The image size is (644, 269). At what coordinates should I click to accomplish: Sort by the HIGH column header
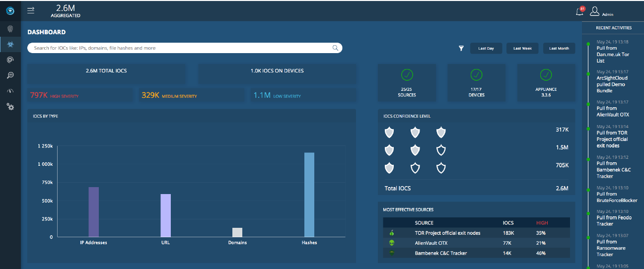[542, 223]
